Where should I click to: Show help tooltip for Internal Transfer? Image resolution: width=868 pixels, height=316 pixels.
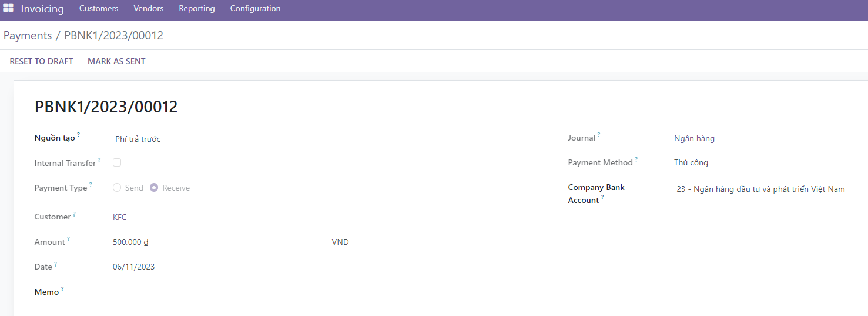coord(99,159)
